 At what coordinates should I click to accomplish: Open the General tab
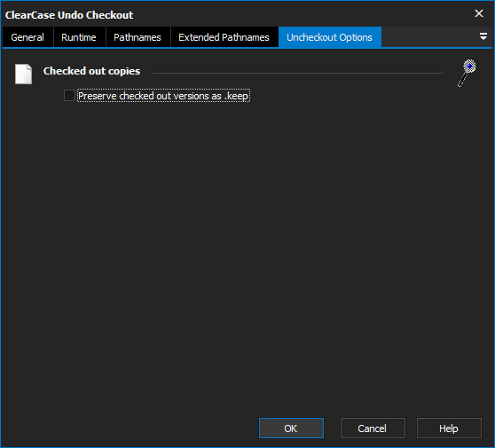[x=27, y=37]
